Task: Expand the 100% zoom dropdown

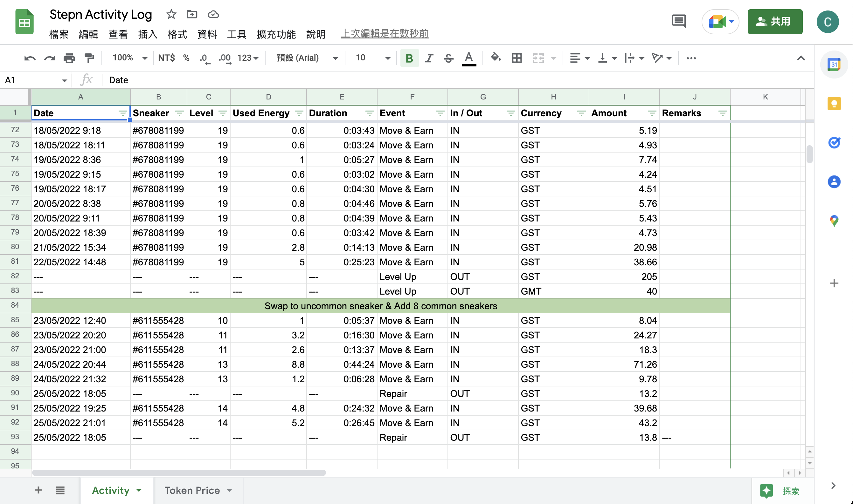Action: coord(130,58)
